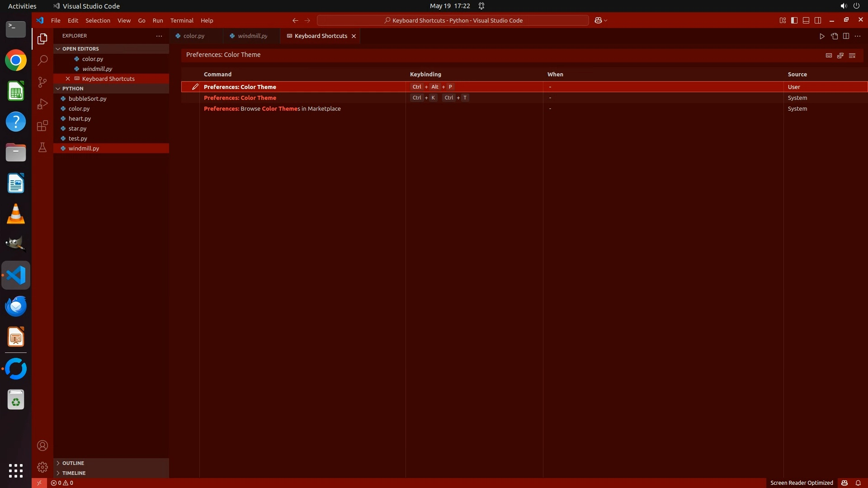Image resolution: width=868 pixels, height=488 pixels.
Task: Collapse the OPEN EDITORS section
Action: click(x=58, y=49)
